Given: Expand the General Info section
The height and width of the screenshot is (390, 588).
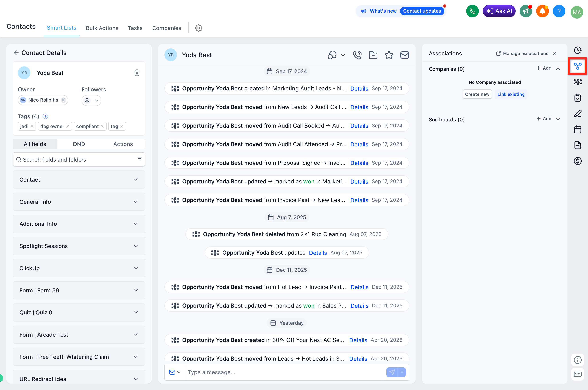Looking at the screenshot, I should (x=79, y=202).
